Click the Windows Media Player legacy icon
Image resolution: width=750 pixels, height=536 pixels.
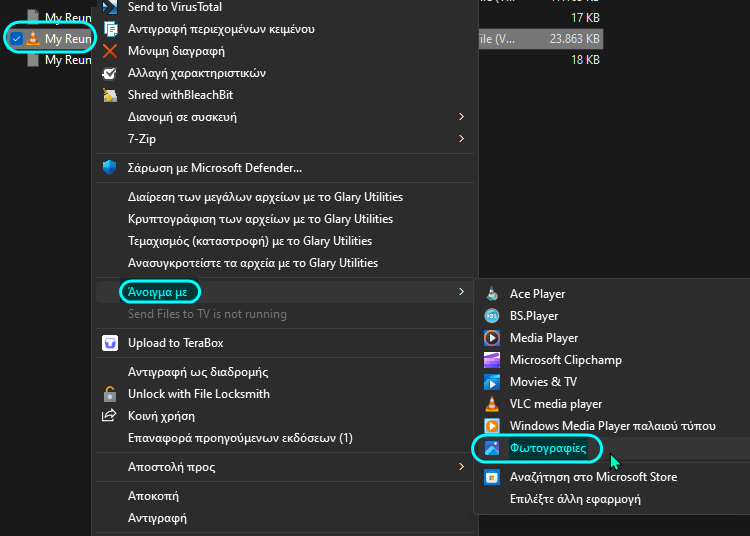tap(492, 426)
